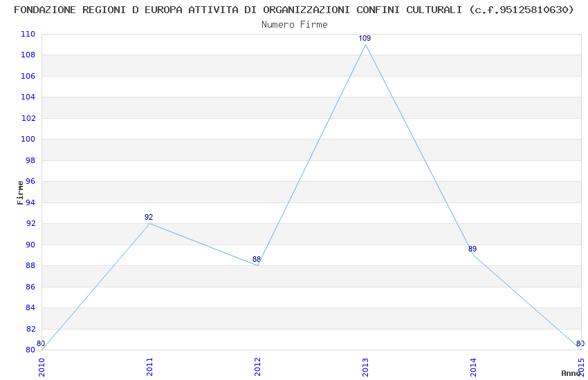Click the x-axis year 2011

coord(149,368)
